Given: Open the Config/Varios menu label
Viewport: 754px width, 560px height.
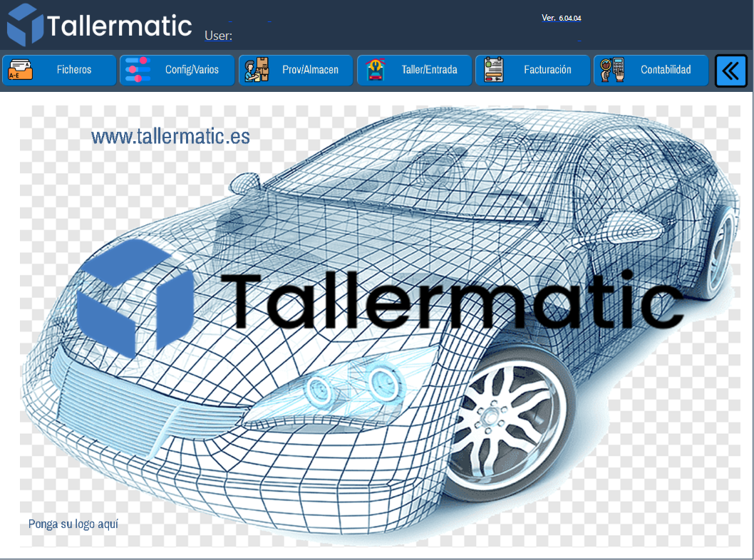Looking at the screenshot, I should (x=192, y=70).
